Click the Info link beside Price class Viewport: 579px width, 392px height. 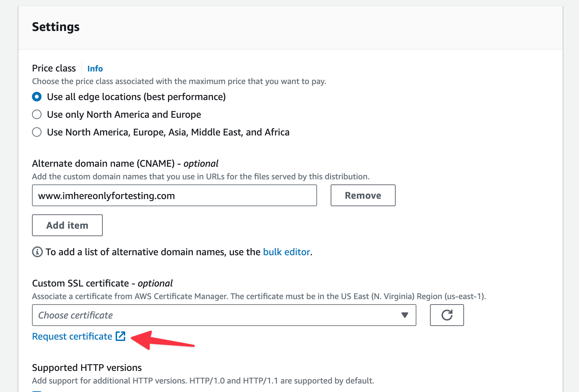coord(95,69)
